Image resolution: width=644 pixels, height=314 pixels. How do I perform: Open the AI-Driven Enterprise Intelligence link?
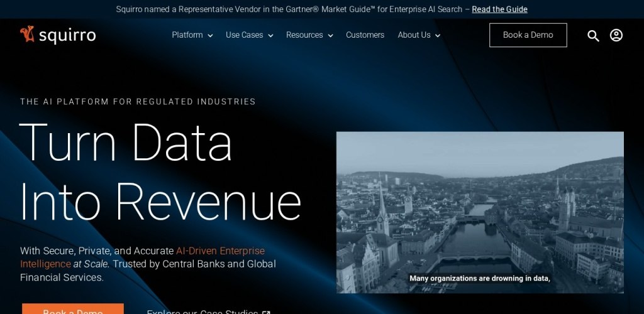(220, 251)
